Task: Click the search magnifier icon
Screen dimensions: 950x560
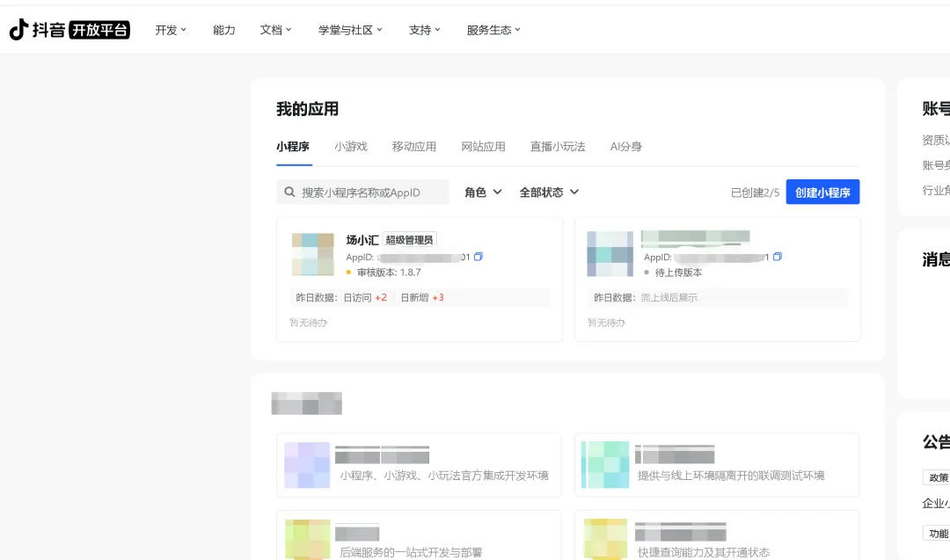Action: pos(289,192)
